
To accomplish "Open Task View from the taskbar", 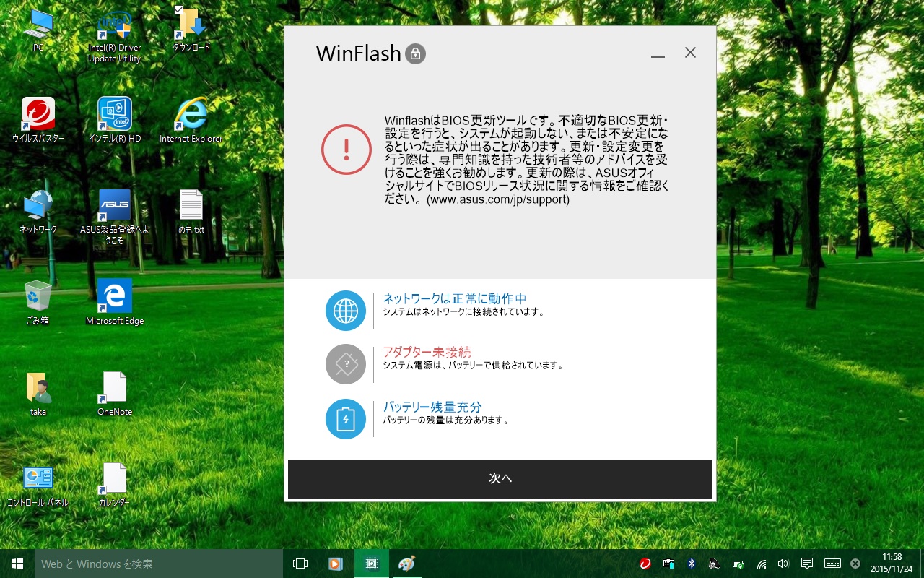I will click(300, 564).
